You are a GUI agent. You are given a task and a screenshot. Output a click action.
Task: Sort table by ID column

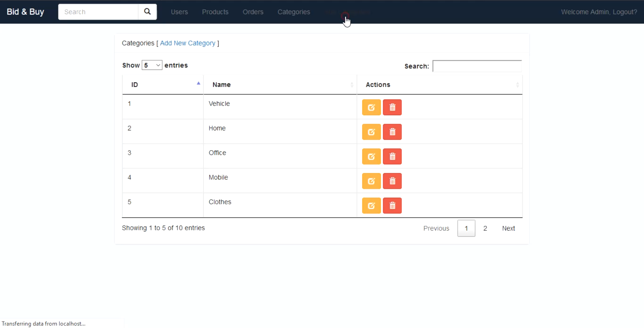coord(163,85)
